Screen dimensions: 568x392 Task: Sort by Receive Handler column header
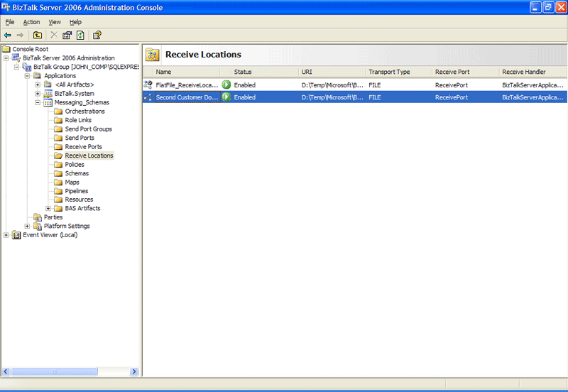click(533, 72)
